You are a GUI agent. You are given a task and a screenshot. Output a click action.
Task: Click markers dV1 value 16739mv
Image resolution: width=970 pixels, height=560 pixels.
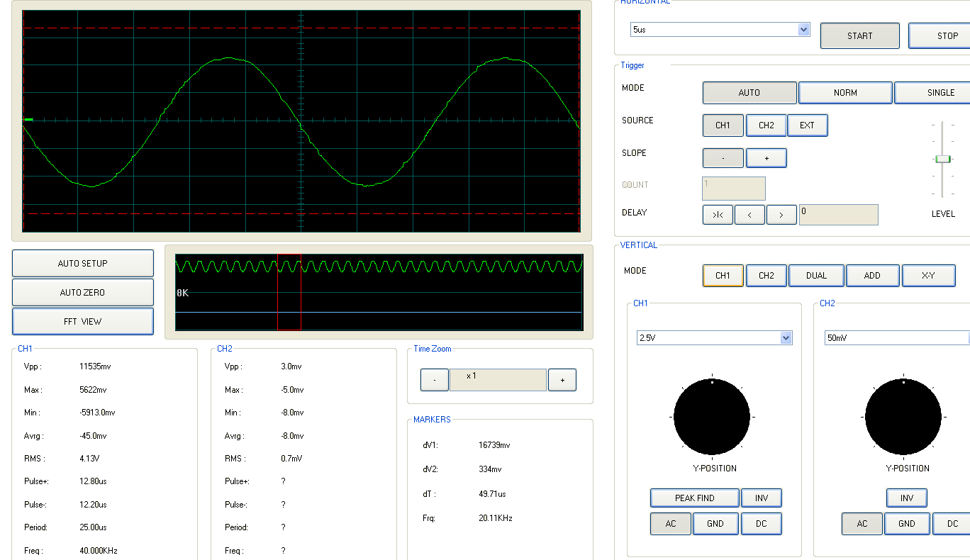pos(494,445)
